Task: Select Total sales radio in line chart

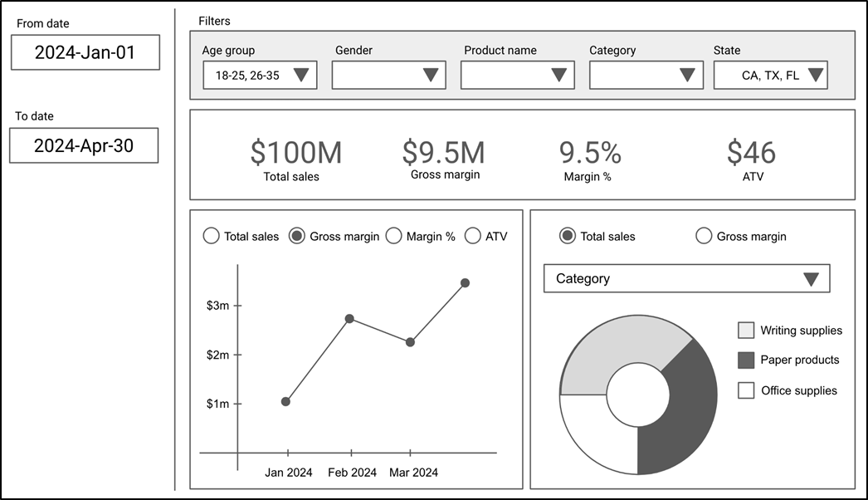Action: pos(211,236)
